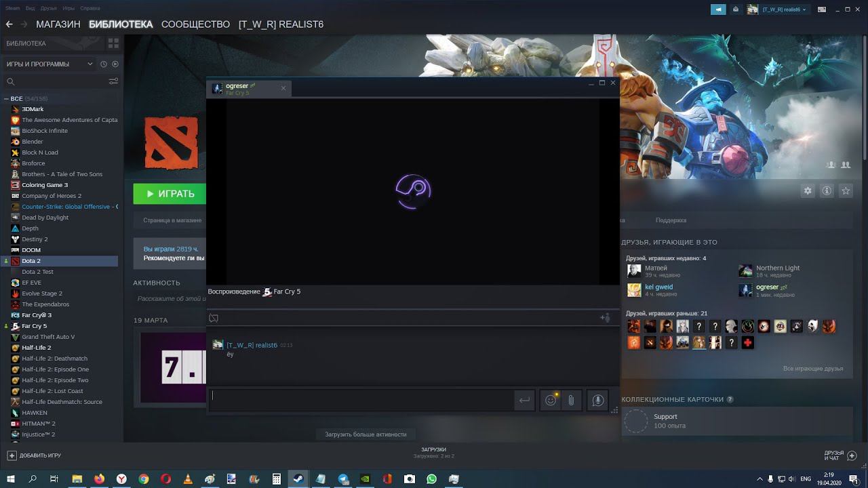Open the [T_W_R] REALIST6 profile tab
This screenshot has width=868, height=488.
(281, 24)
